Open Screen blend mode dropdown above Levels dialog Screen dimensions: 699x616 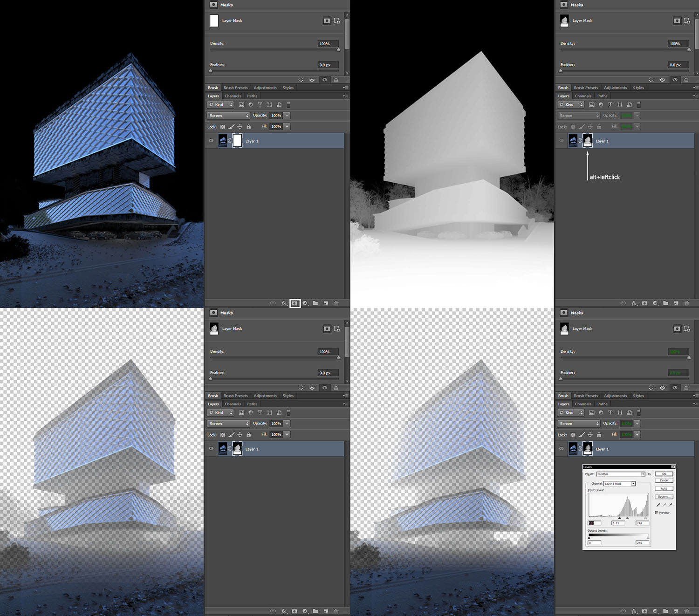[578, 424]
